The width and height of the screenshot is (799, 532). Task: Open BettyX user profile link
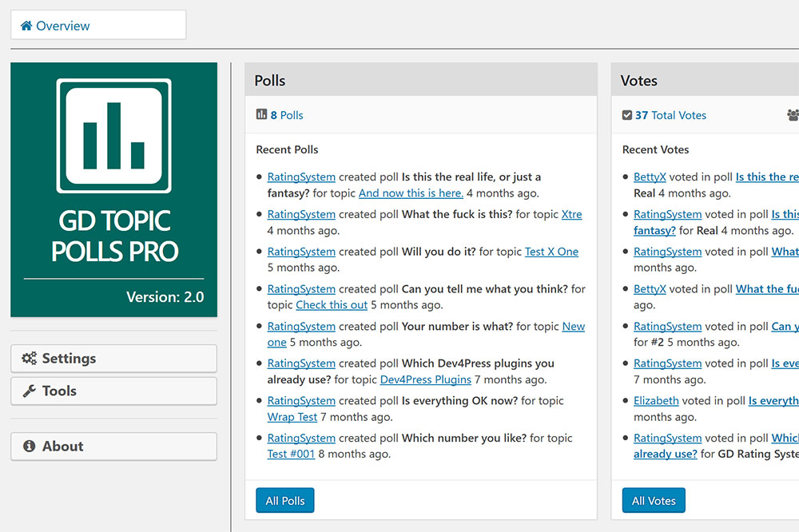(x=650, y=177)
